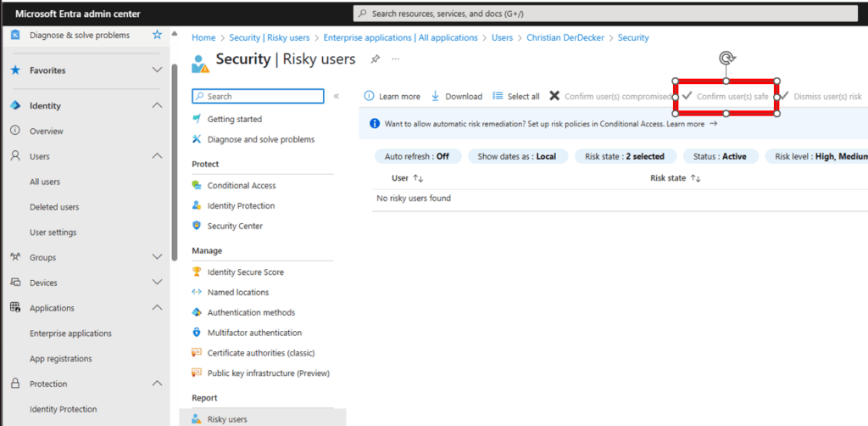Click the Getting started rocket icon
This screenshot has width=868, height=426.
tap(197, 119)
